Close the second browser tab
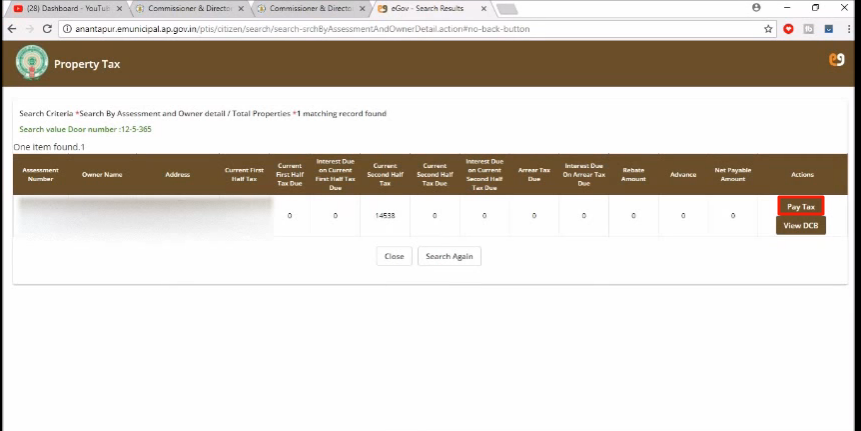861x431 pixels. (241, 9)
